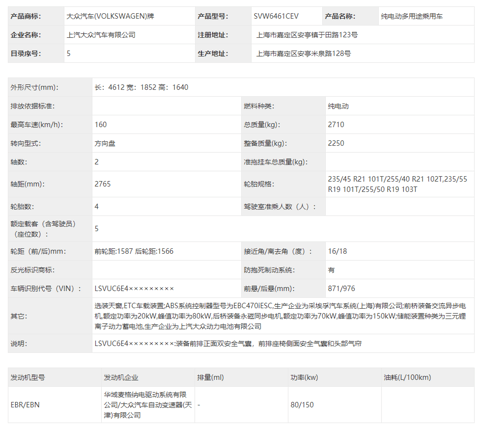Click the wheelbase value 2765
This screenshot has height=426, width=480.
coord(103,184)
